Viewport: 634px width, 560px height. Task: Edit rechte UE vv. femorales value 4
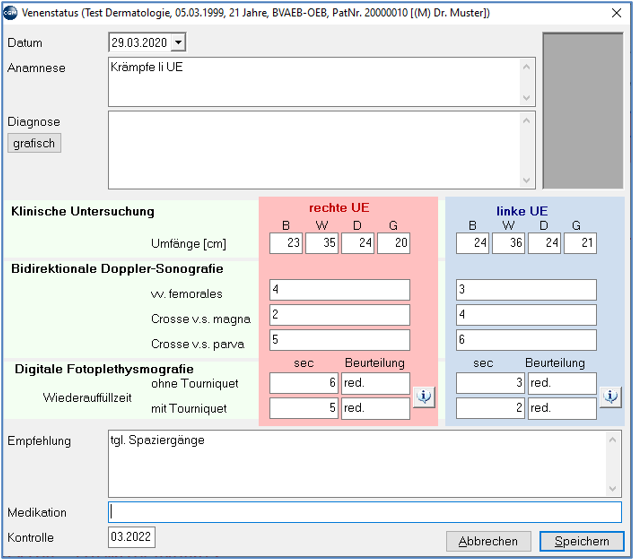340,290
